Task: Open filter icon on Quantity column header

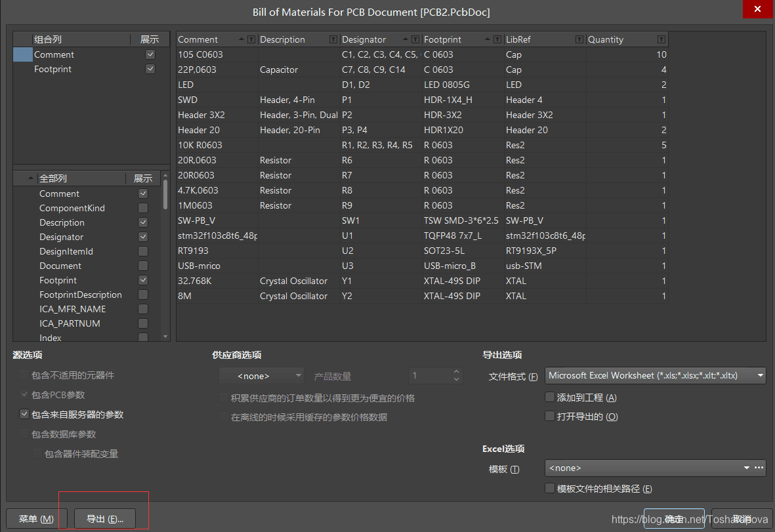Action: click(661, 39)
